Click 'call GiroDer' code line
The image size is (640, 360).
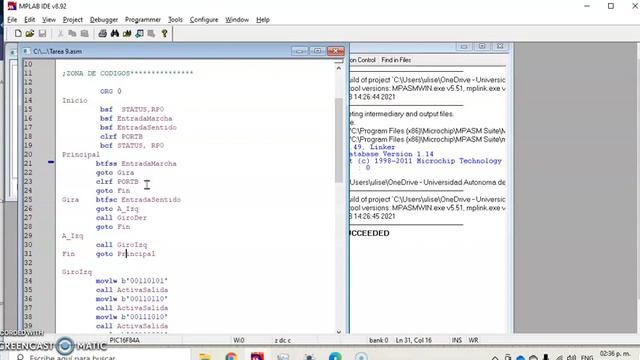(121, 218)
